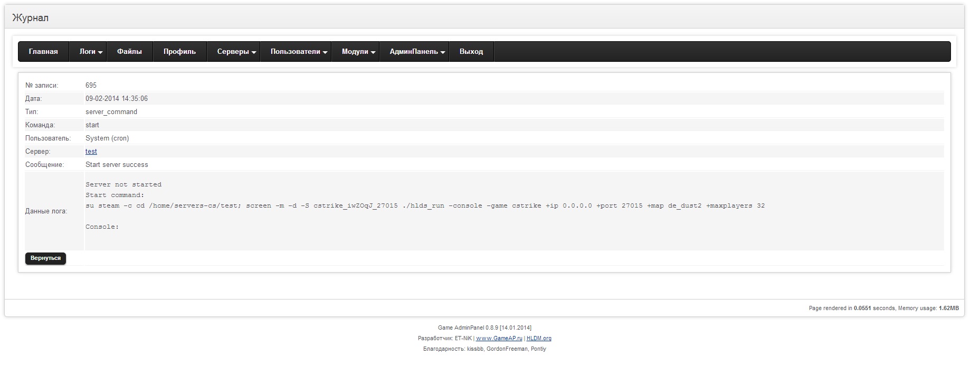Visit the www.GameAP.ru link
This screenshot has width=980, height=374.
pos(499,339)
